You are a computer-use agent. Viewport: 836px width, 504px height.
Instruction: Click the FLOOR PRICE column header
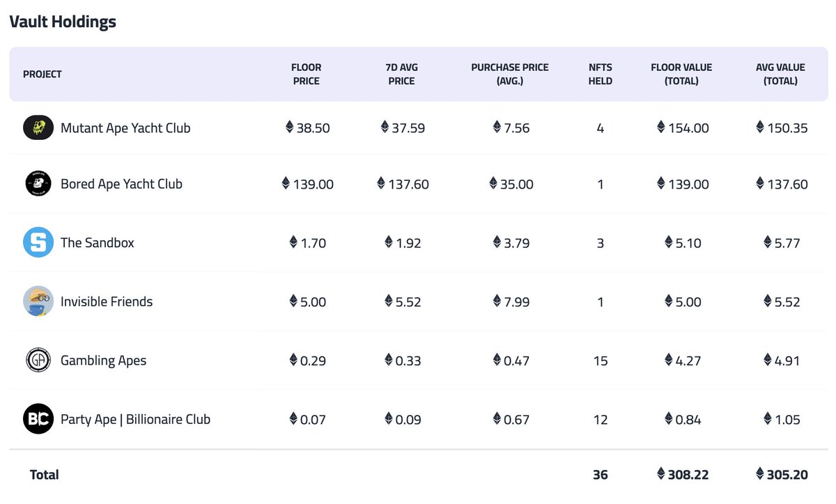point(307,74)
